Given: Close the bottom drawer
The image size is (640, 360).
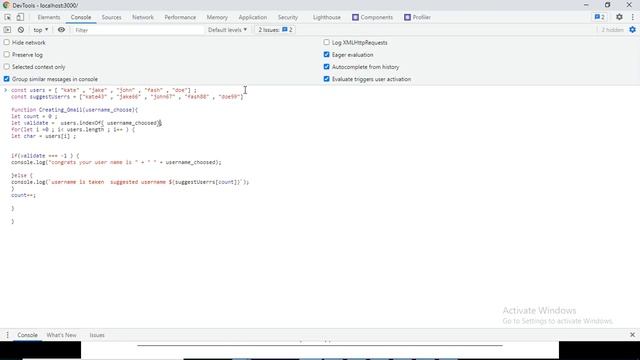Looking at the screenshot, I should [632, 335].
